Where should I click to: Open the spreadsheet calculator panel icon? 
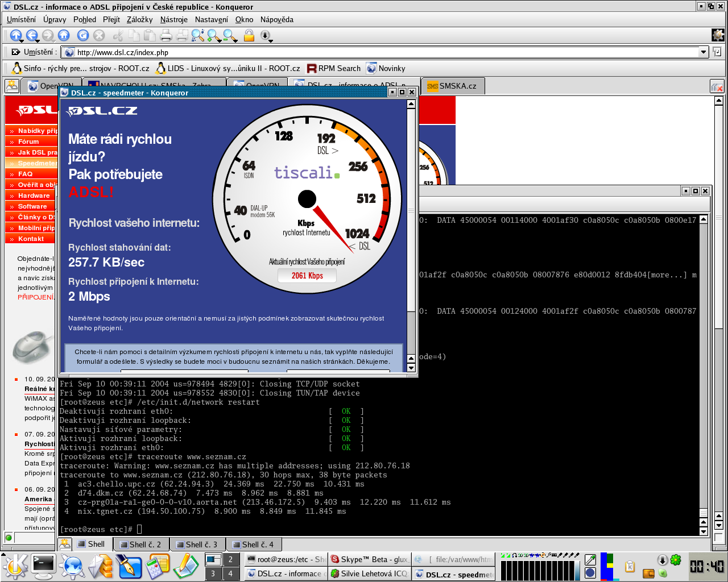click(x=157, y=566)
